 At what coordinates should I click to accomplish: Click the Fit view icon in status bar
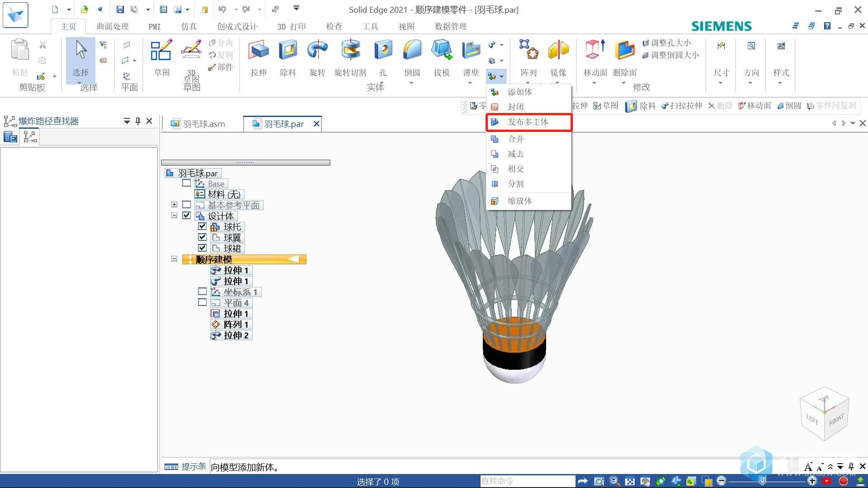(630, 481)
